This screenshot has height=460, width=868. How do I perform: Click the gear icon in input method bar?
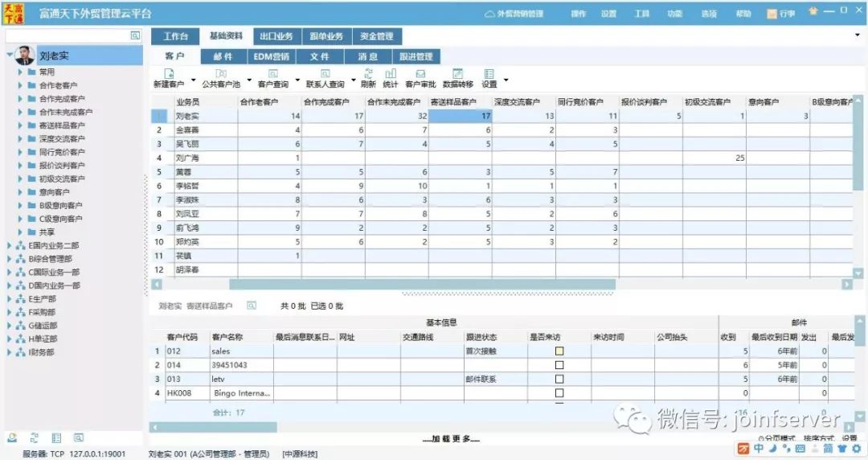point(857,448)
